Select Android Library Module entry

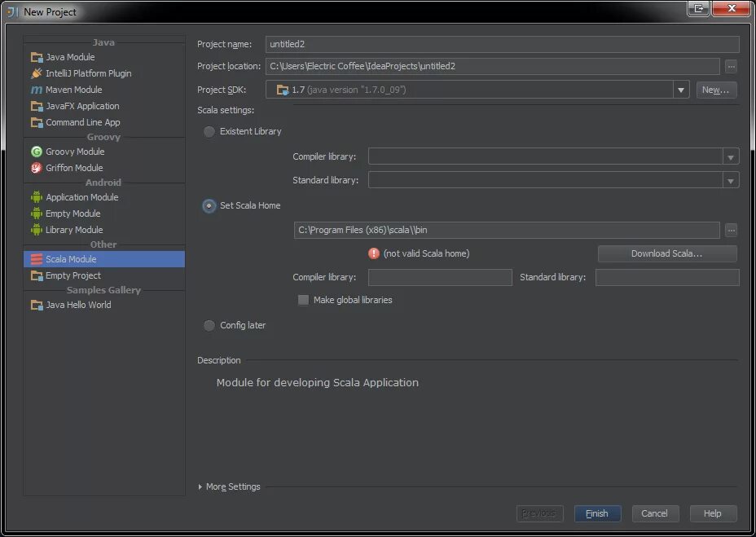coord(104,230)
